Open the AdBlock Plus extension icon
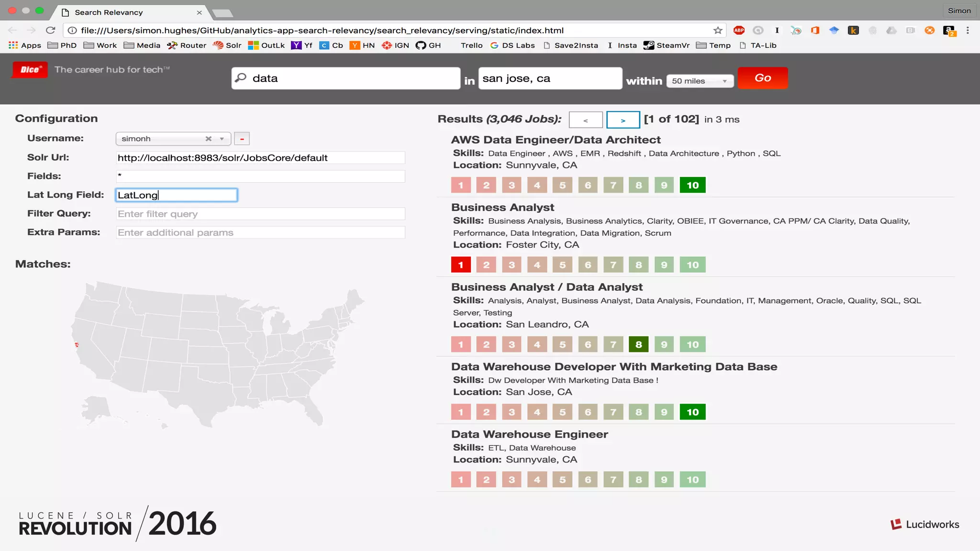The image size is (980, 551). [x=739, y=30]
